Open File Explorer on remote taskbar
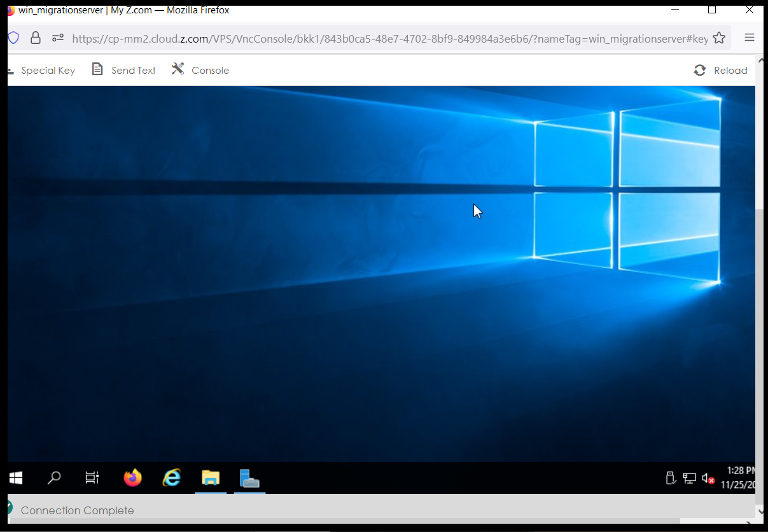 [x=211, y=477]
